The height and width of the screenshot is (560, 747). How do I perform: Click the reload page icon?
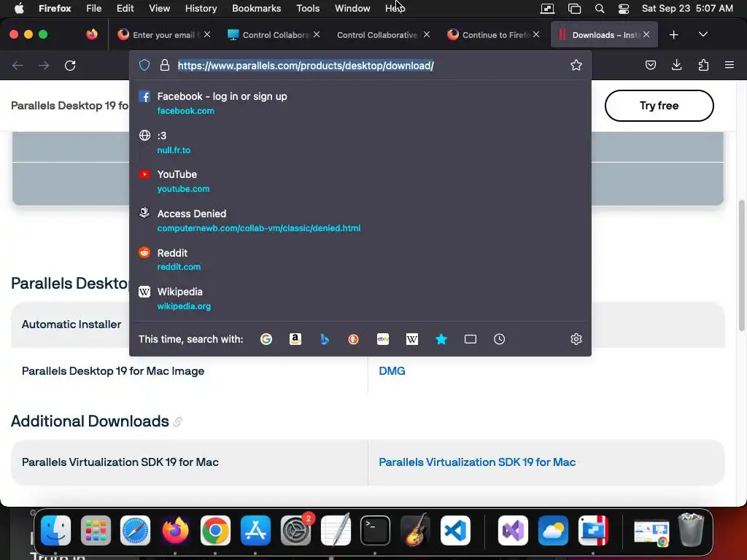(x=70, y=65)
